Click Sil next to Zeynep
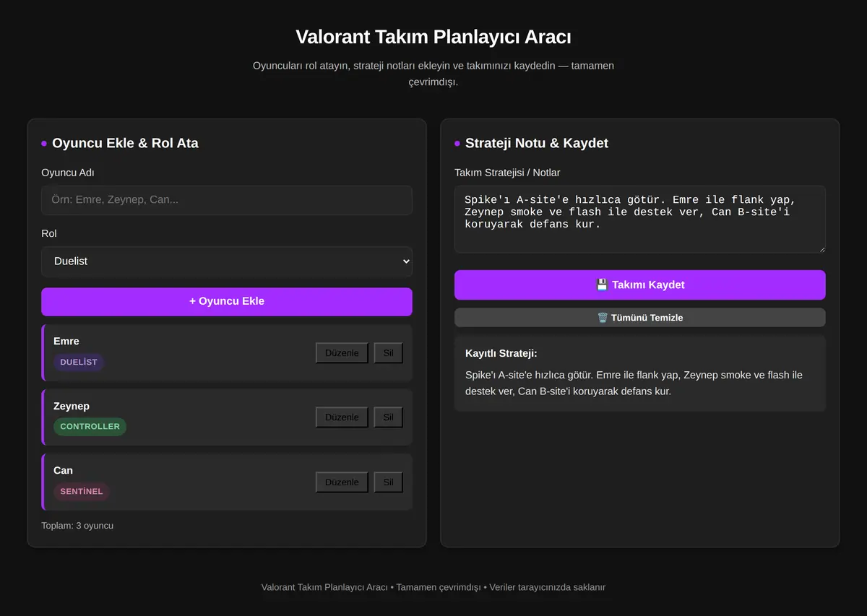867x616 pixels. coord(388,417)
